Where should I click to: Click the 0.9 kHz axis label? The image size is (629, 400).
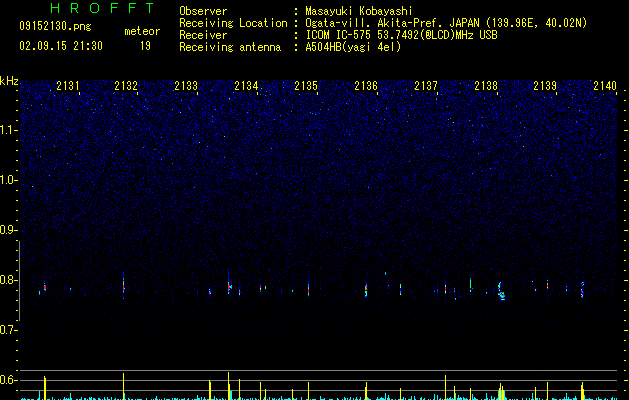point(8,230)
